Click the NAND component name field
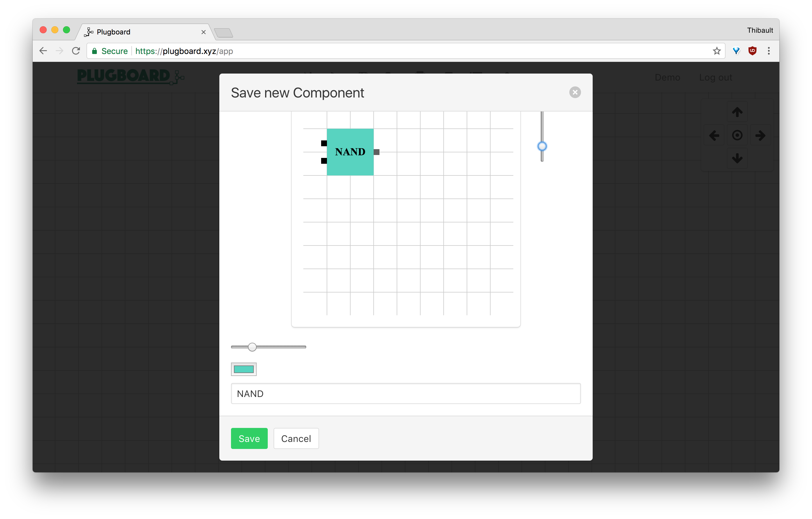The width and height of the screenshot is (812, 519). click(x=406, y=393)
